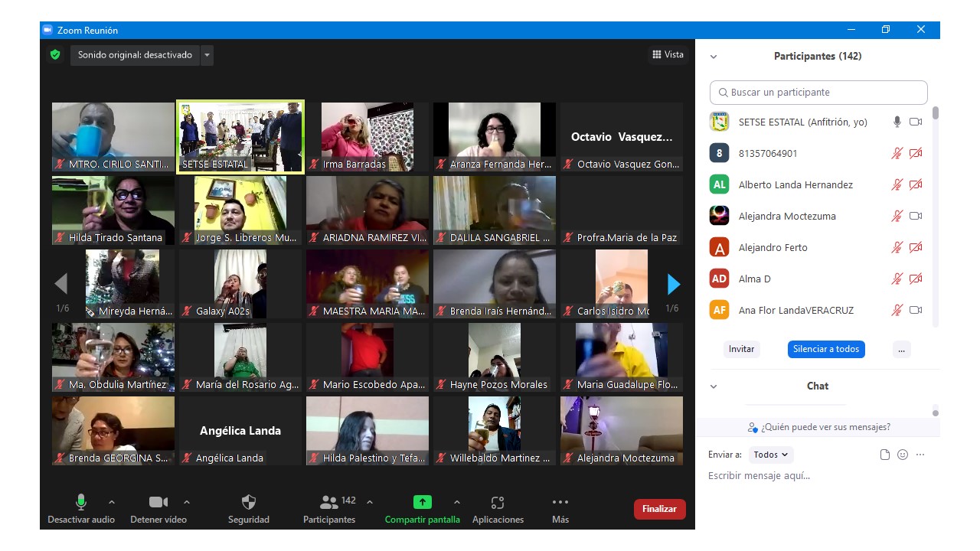Click muted mic icon for Alberto Landa Hernandez

(x=897, y=184)
